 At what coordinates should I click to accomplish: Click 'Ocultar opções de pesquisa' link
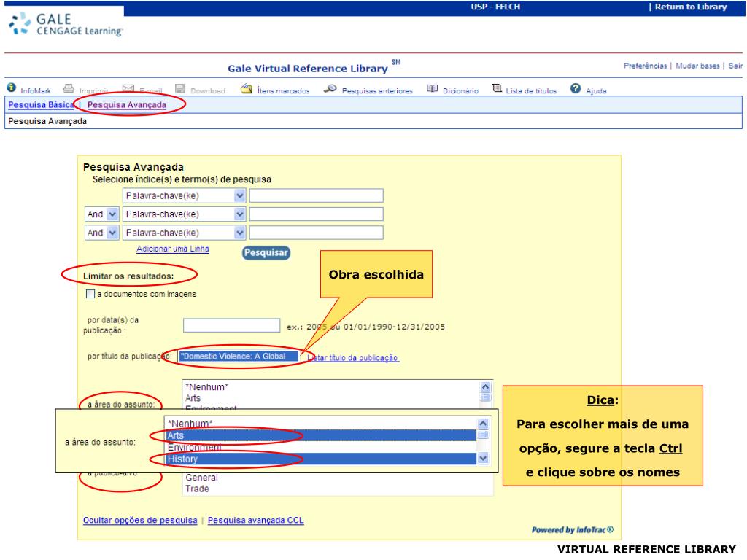[140, 521]
